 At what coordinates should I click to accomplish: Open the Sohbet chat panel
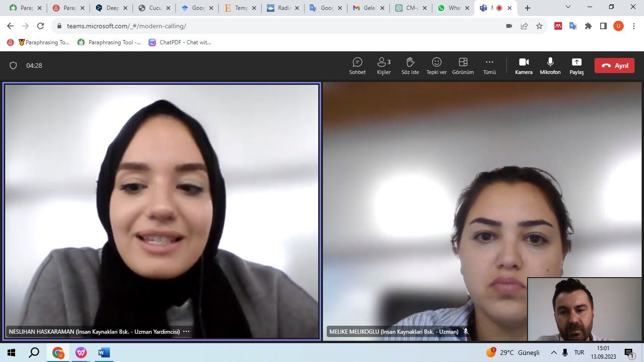pos(357,66)
